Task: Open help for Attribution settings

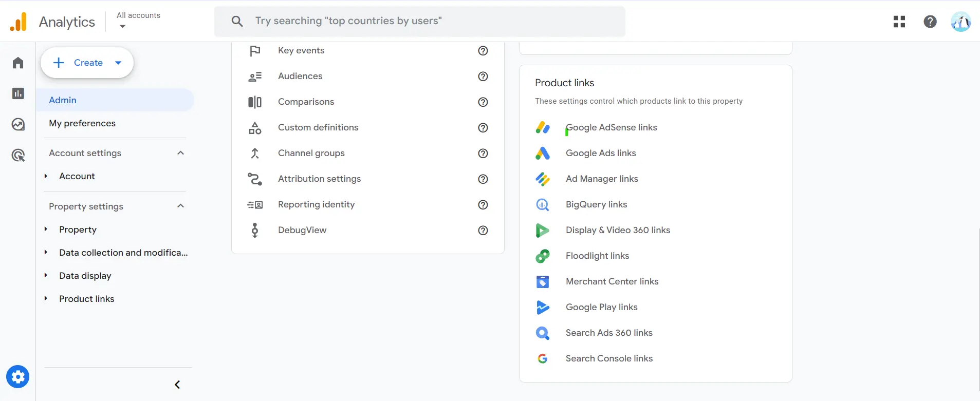Action: coord(483,179)
